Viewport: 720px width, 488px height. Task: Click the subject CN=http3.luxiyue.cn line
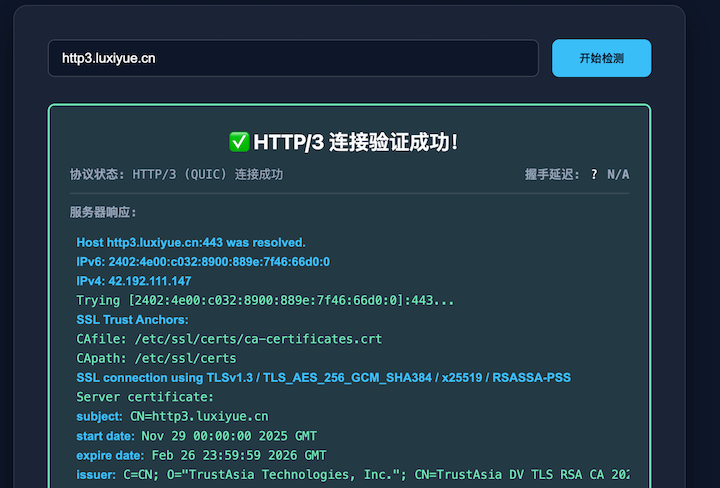[172, 416]
